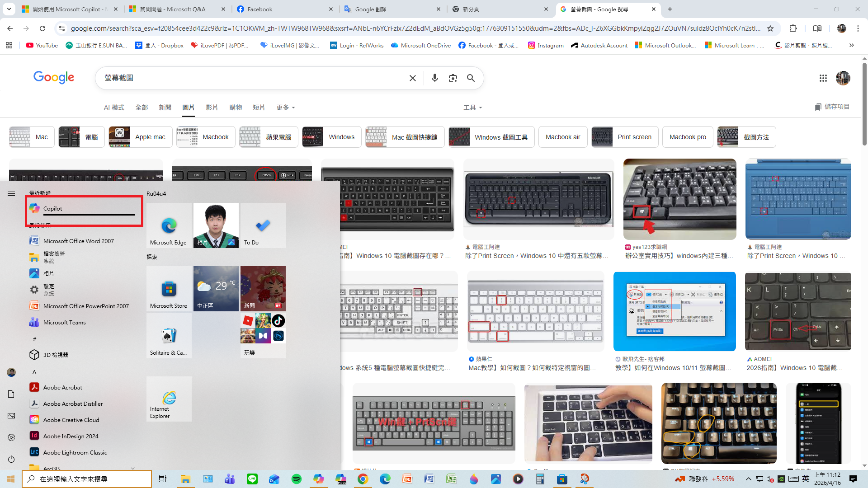Open the 中正區 29° weather tile

(x=216, y=289)
